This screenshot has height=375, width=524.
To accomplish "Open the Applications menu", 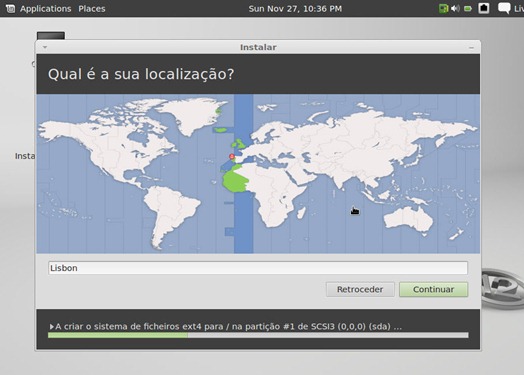I will click(x=45, y=9).
